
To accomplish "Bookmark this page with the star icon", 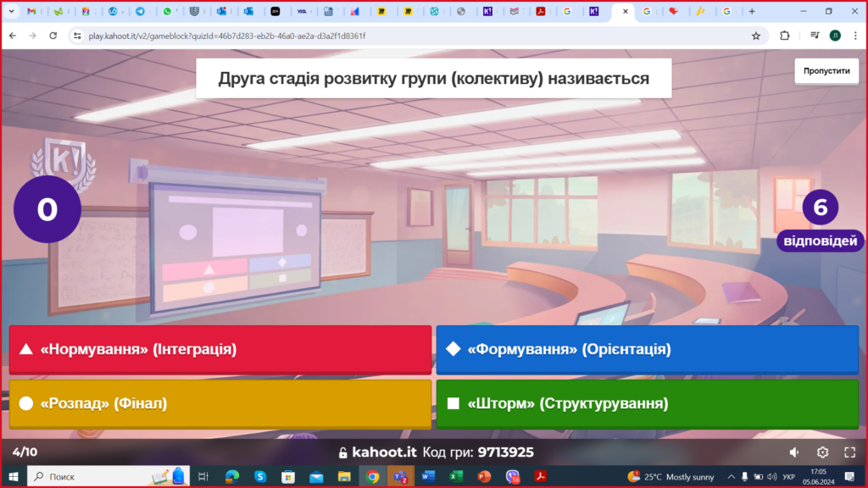I will (755, 36).
